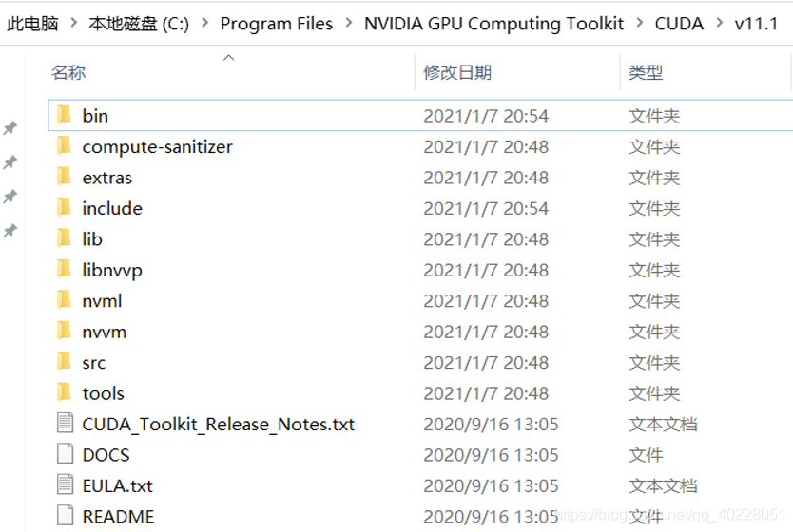Click the bin folder icon
The height and width of the screenshot is (532, 793).
[x=64, y=115]
